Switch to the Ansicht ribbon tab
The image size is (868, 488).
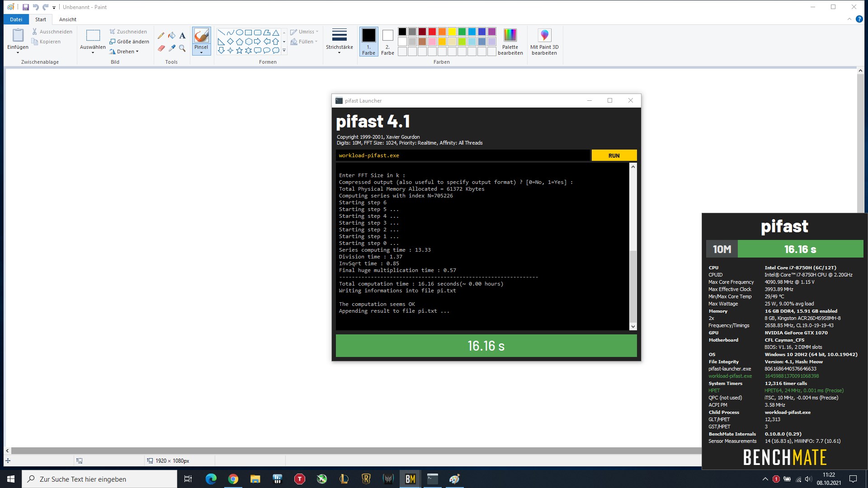point(68,19)
